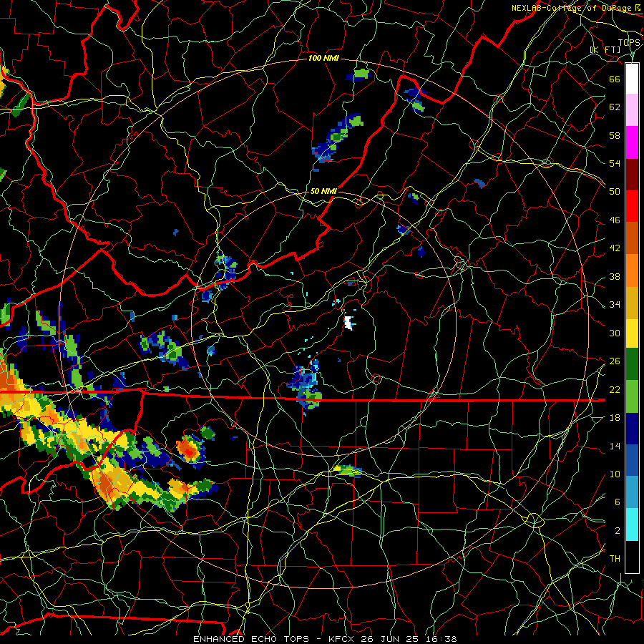The width and height of the screenshot is (644, 644).
Task: Click the white 66 kft legend swatch
Action: [632, 79]
